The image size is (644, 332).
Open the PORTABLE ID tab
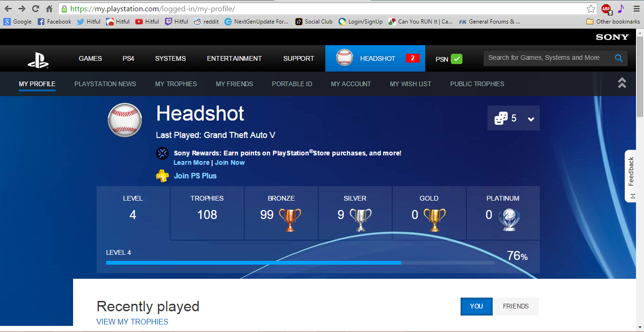coord(292,84)
